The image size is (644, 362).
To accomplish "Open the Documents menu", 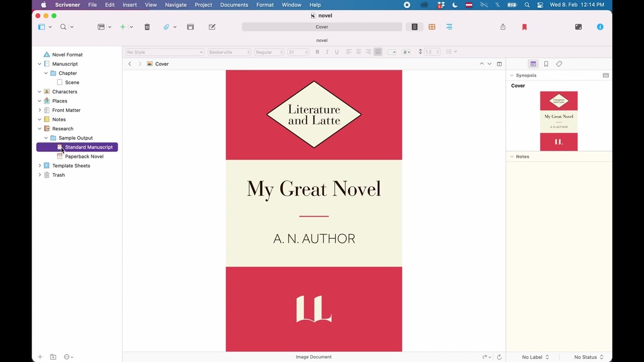I will pos(234,5).
